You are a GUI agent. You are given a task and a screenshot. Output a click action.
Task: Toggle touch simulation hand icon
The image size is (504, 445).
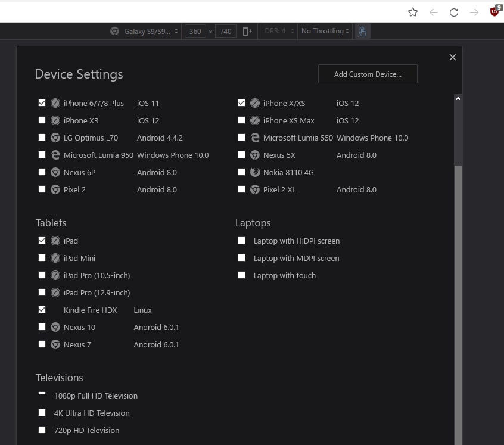(363, 32)
